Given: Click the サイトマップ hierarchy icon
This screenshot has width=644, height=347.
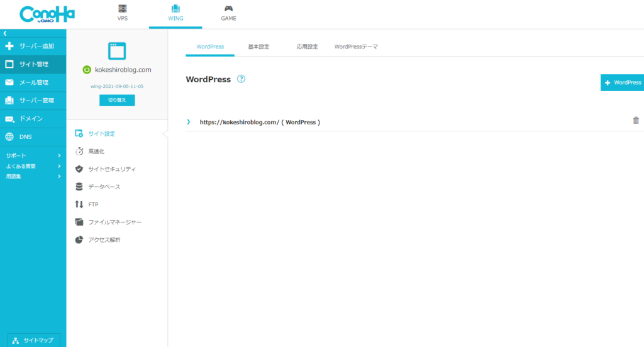Looking at the screenshot, I should pos(16,341).
